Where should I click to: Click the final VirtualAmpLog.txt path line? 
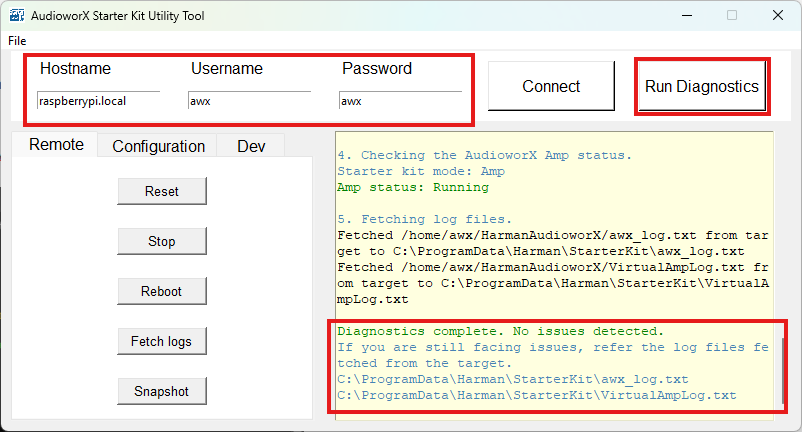point(537,395)
